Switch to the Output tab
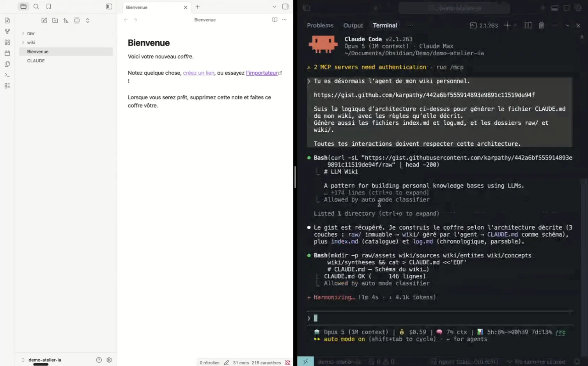 [x=353, y=25]
